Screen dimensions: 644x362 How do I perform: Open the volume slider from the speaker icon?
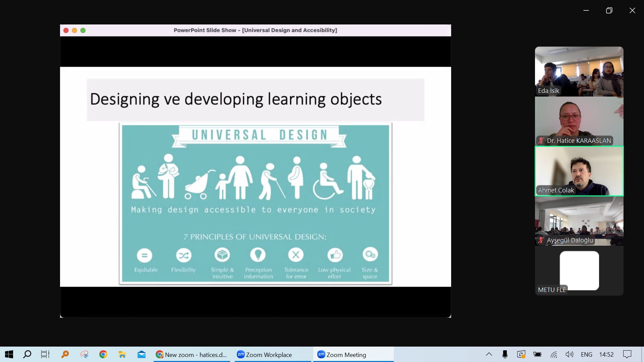point(570,354)
